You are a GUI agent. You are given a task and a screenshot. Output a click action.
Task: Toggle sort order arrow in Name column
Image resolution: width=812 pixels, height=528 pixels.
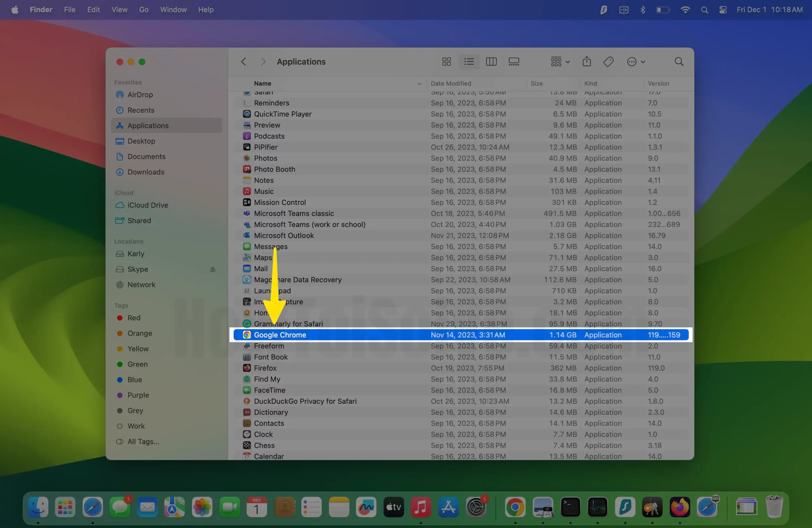(419, 84)
